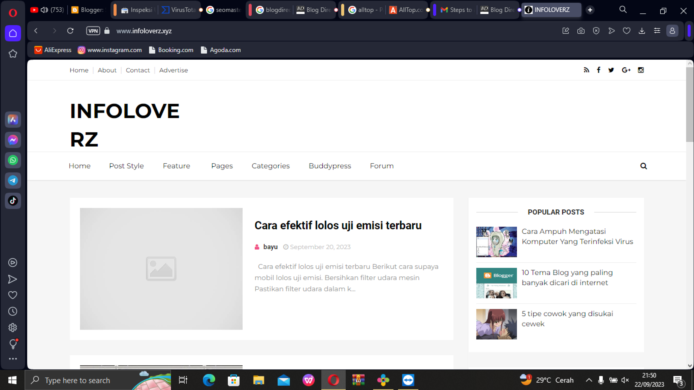Click About in top site menu
The image size is (694, 390).
[x=107, y=70]
